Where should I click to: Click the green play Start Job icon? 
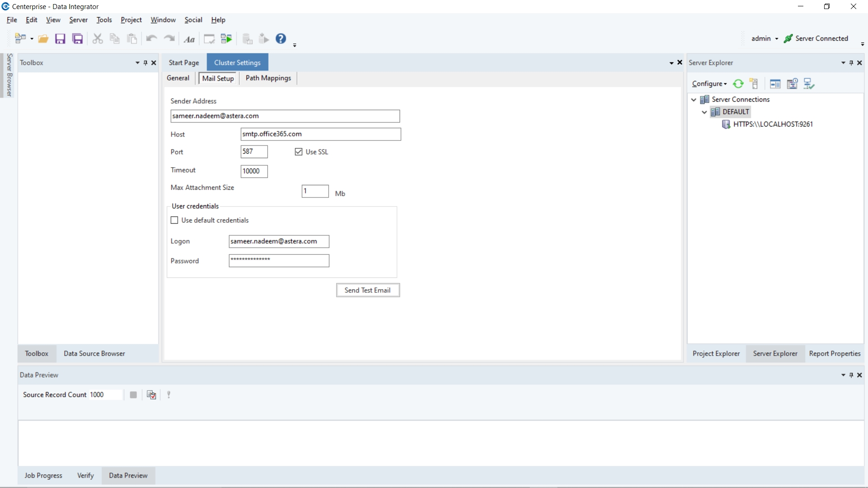tap(226, 39)
